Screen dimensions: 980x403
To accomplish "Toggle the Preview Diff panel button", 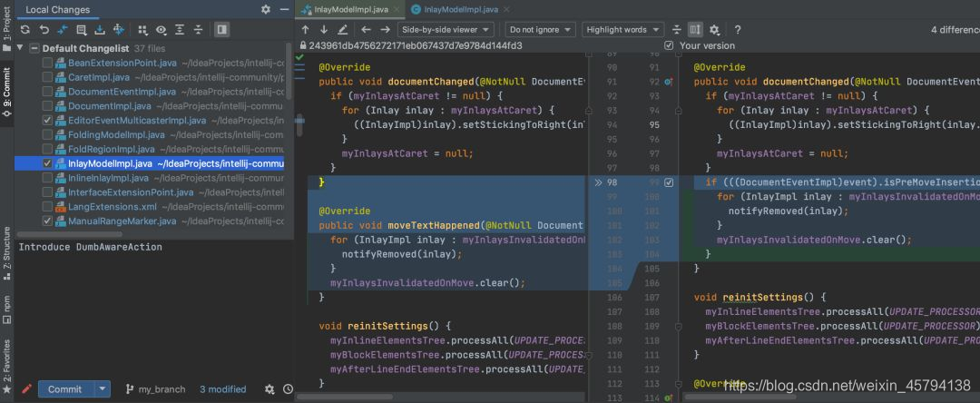I will tap(221, 29).
